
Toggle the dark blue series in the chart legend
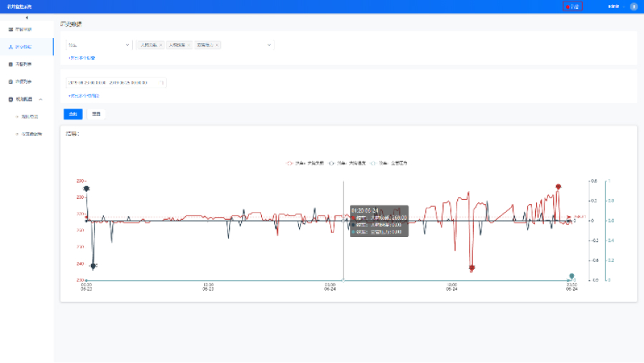point(346,163)
